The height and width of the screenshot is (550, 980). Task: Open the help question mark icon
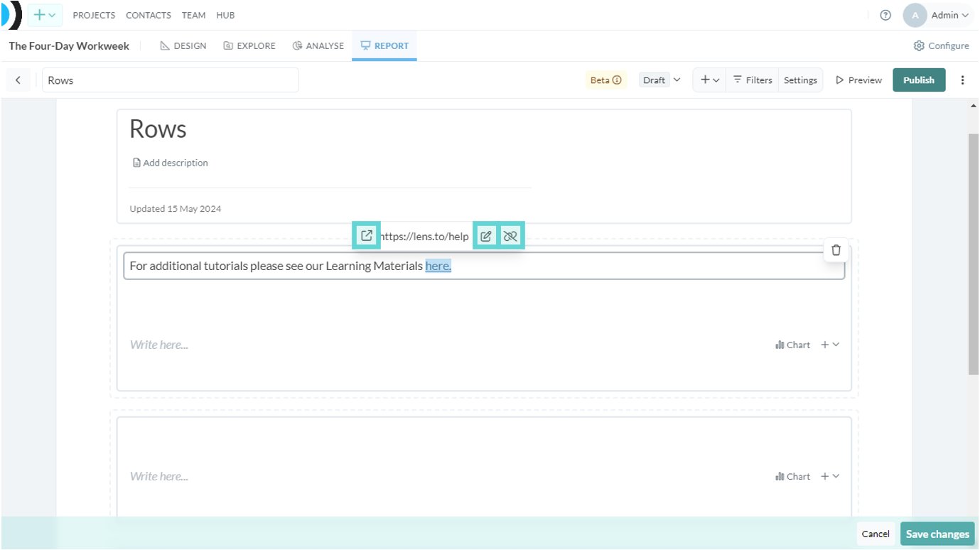tap(885, 15)
